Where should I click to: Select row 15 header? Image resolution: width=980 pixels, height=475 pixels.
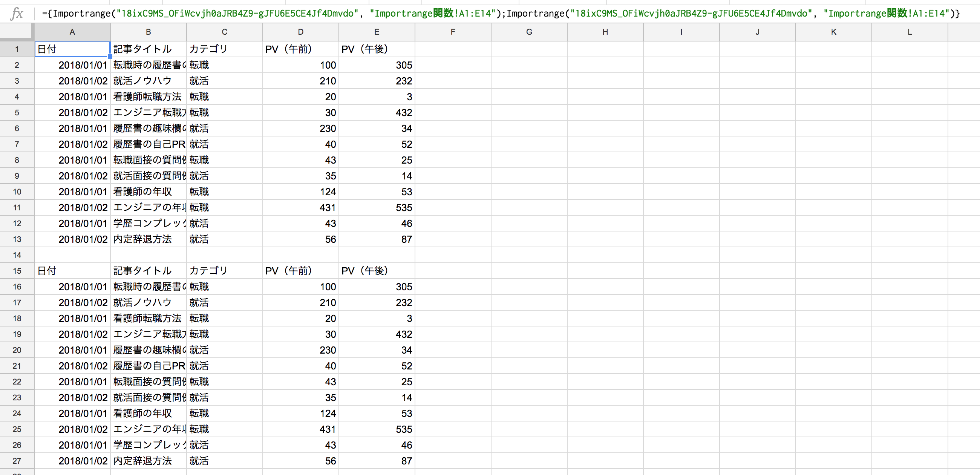17,271
